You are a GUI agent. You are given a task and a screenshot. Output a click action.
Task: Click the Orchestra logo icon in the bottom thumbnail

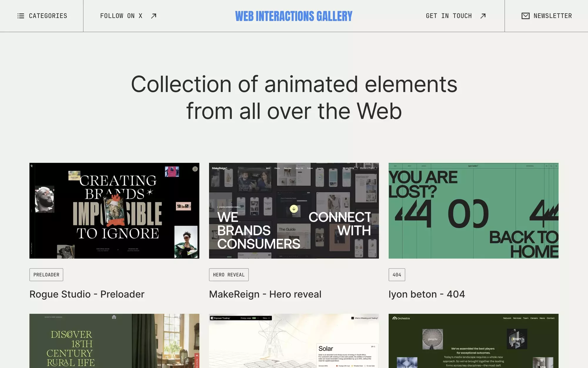pyautogui.click(x=394, y=318)
